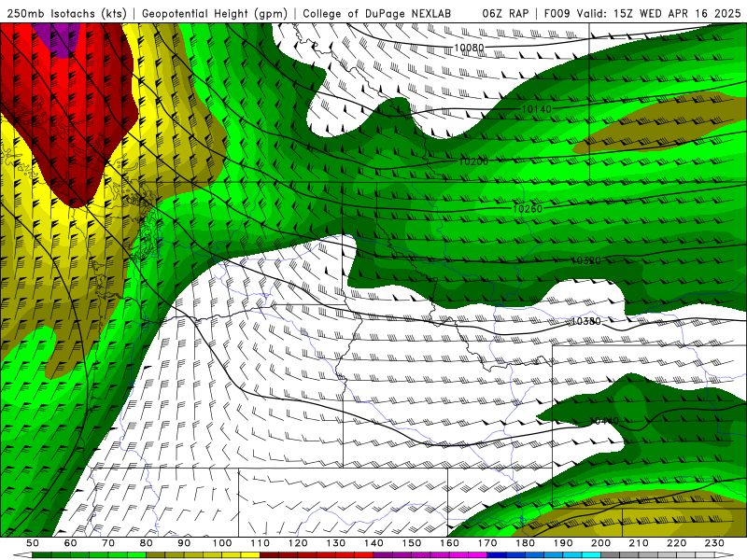This screenshot has width=747, height=560.
Task: Click the darkest green swatch at colorbar start
Action: coord(42,554)
